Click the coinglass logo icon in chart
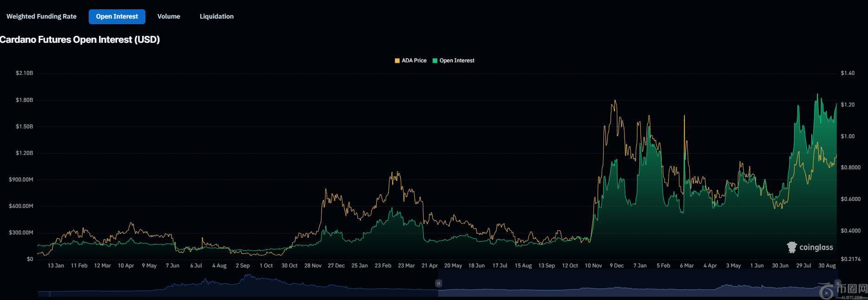The height and width of the screenshot is (300, 868). (791, 247)
